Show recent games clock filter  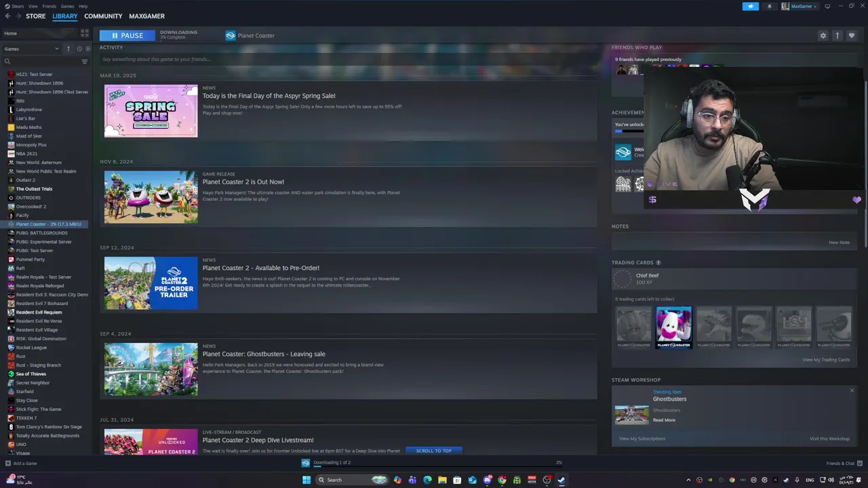[x=79, y=49]
